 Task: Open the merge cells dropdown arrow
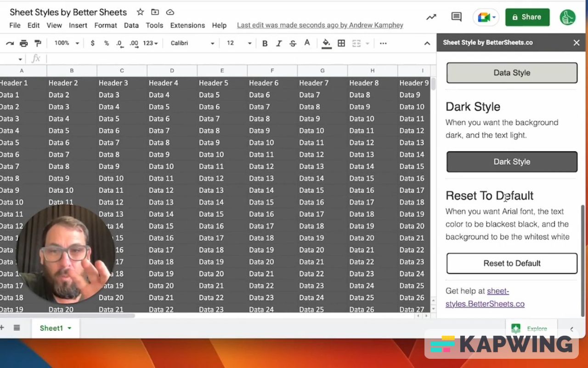(367, 44)
